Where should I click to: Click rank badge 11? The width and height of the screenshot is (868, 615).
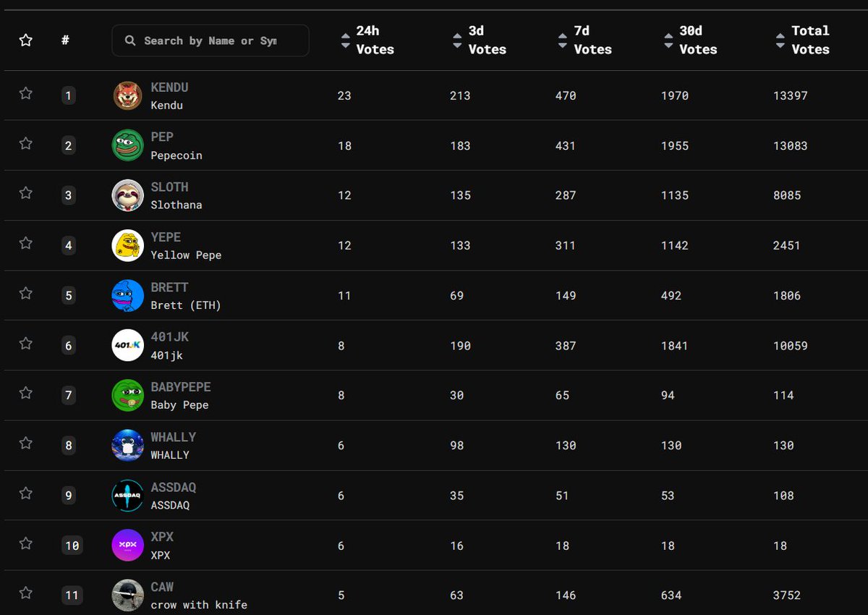coord(72,595)
